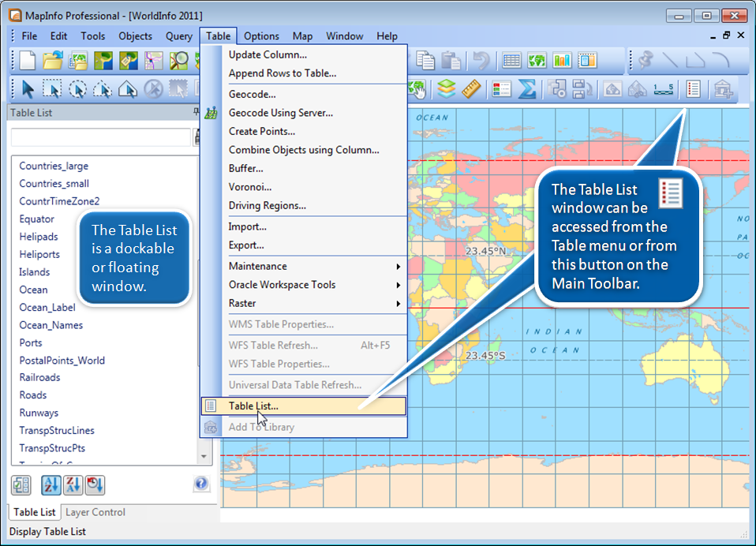Open a new Map window icon

pyautogui.click(x=537, y=60)
